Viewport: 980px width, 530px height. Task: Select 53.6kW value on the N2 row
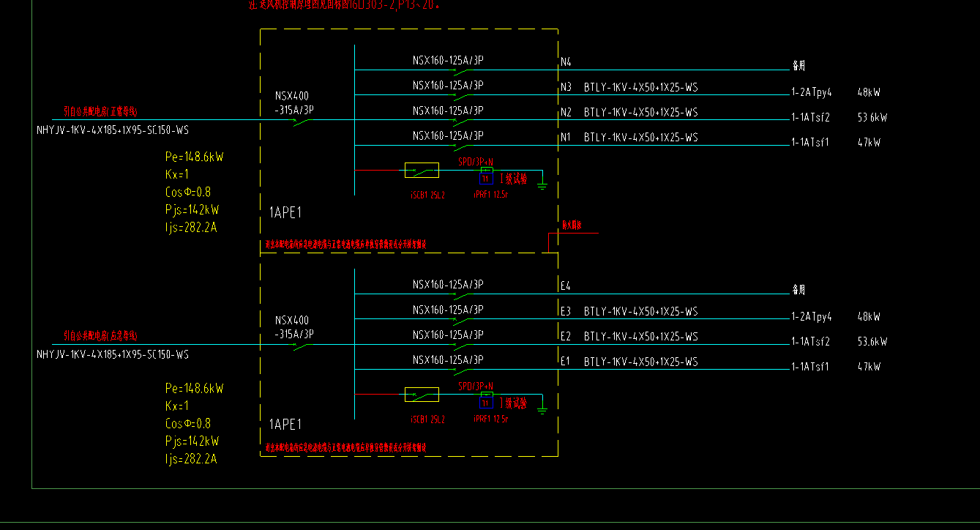pos(872,118)
